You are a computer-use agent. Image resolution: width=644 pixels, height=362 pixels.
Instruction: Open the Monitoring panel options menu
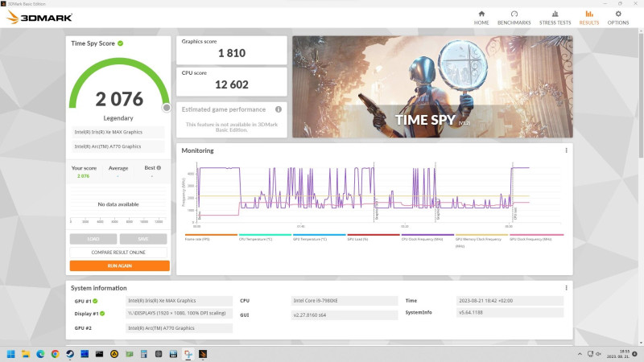(x=566, y=150)
